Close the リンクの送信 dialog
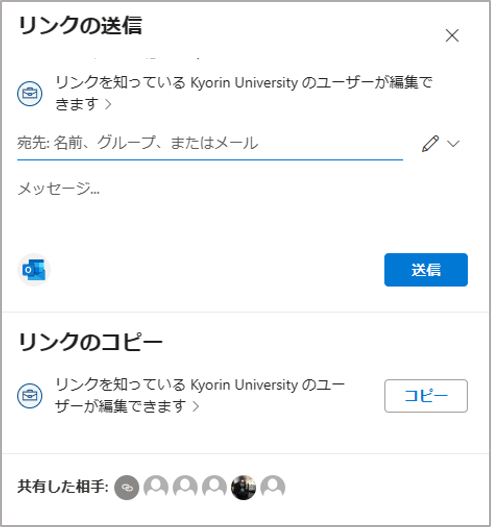The height and width of the screenshot is (527, 491). point(452,35)
